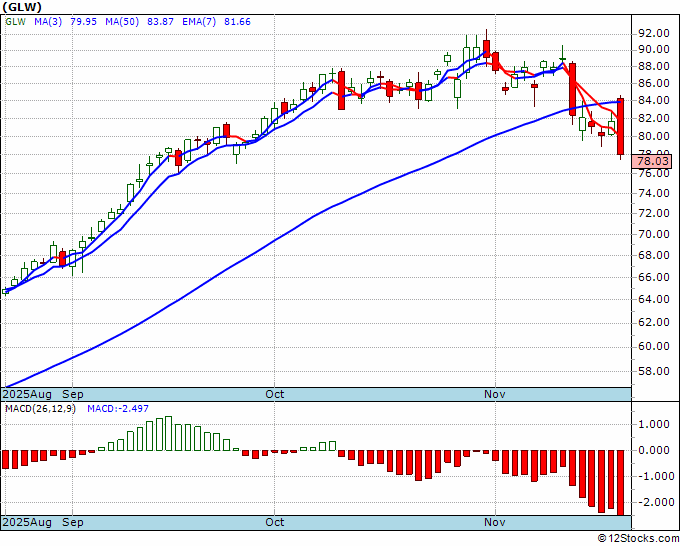Click the 12Stocks.com copyright credit
This screenshot has width=680, height=546.
(x=638, y=539)
